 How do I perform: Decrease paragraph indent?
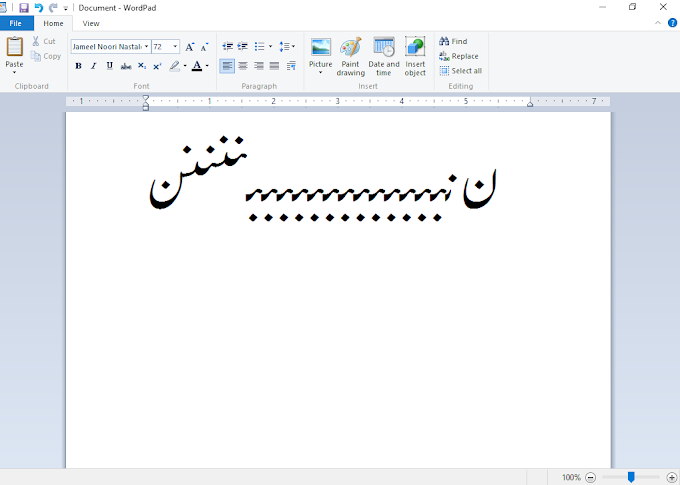227,46
